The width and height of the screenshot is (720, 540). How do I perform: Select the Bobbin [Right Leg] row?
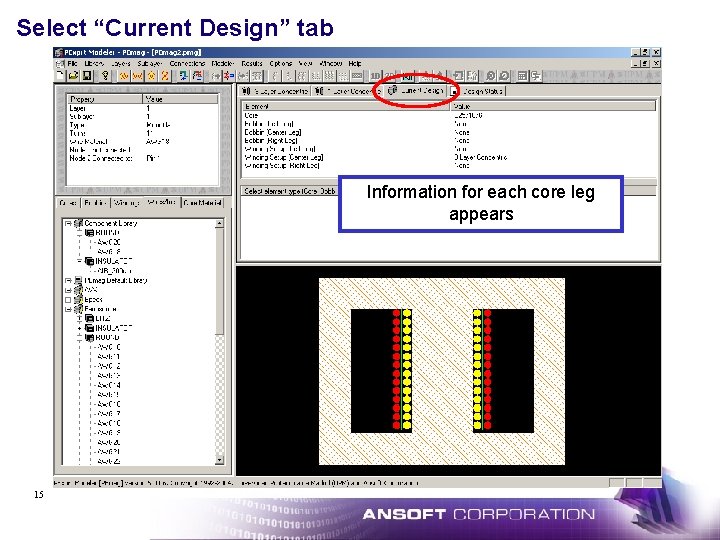[449, 141]
